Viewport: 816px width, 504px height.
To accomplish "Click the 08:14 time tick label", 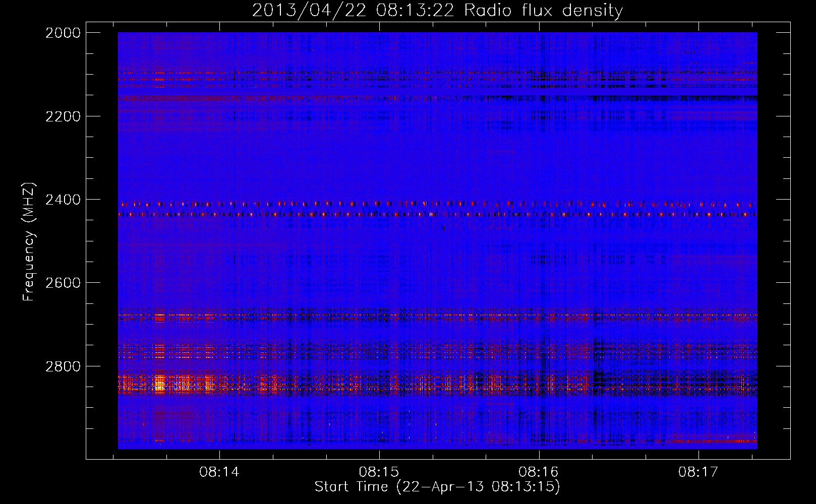I will pyautogui.click(x=219, y=472).
